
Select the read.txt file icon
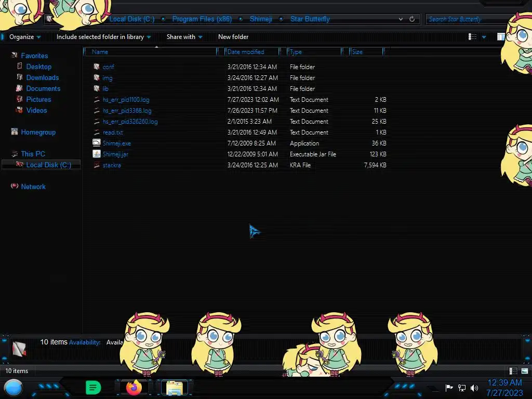click(x=97, y=132)
